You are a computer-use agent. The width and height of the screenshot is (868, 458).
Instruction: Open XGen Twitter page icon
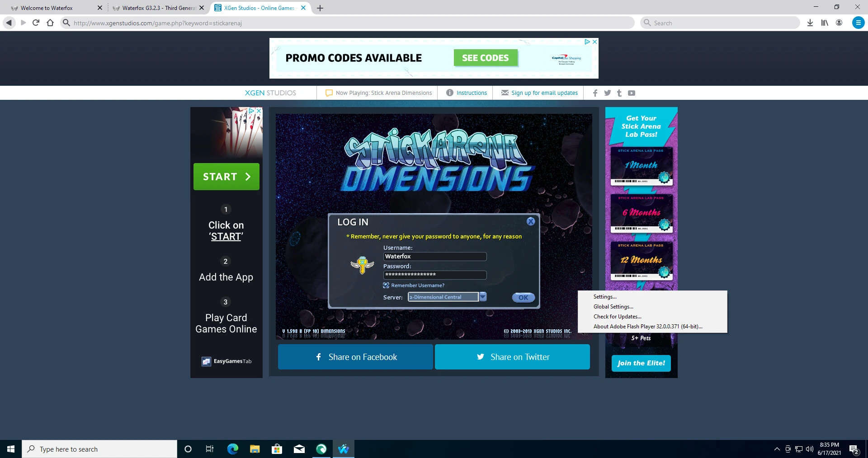pyautogui.click(x=607, y=93)
